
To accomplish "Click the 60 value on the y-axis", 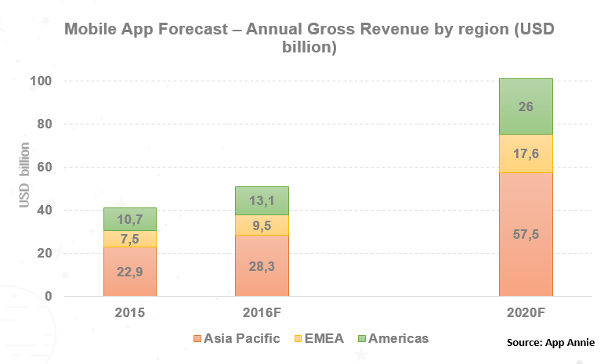I will tap(45, 168).
